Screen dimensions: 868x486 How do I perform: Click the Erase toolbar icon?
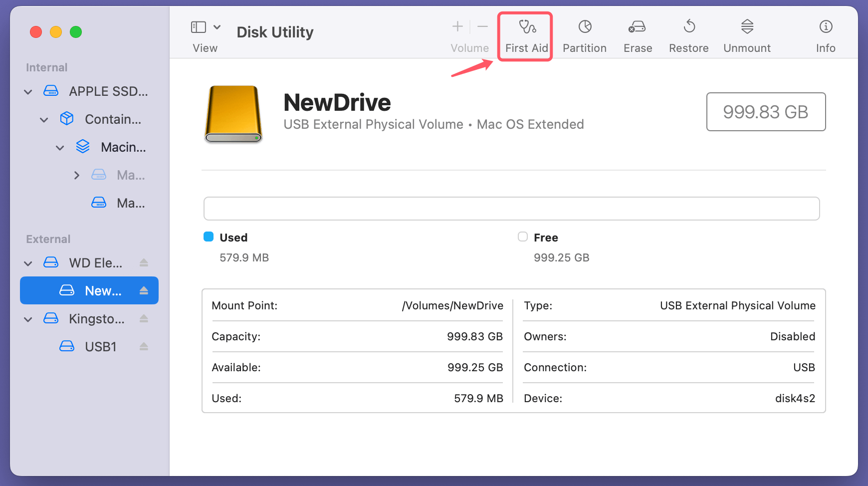pyautogui.click(x=637, y=36)
